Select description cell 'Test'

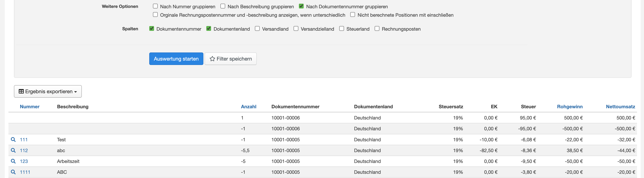coord(61,140)
